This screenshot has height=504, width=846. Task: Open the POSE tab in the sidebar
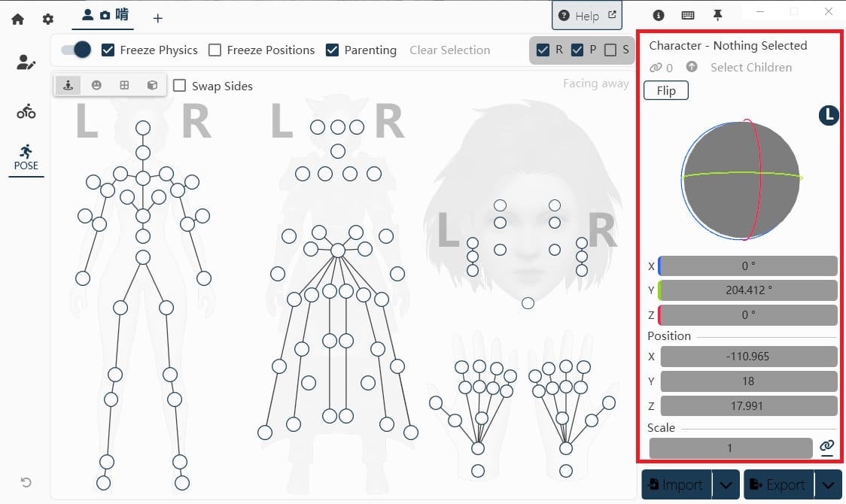click(26, 157)
